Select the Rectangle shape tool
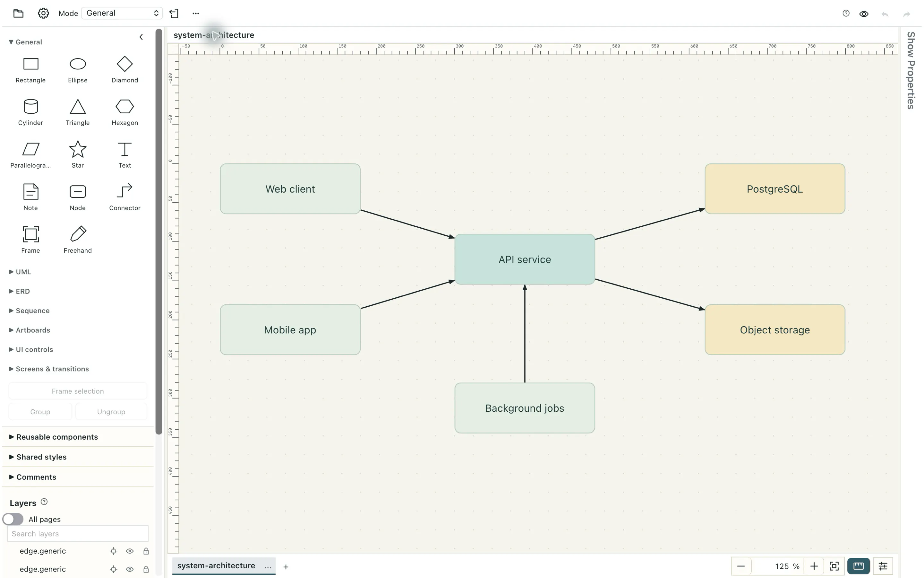Viewport: 924px width, 578px height. click(x=30, y=70)
